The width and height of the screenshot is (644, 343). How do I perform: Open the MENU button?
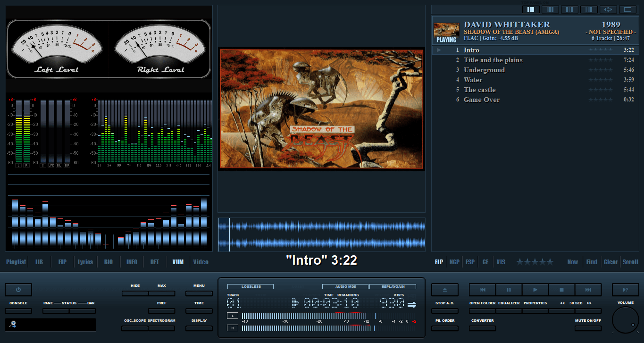point(199,293)
